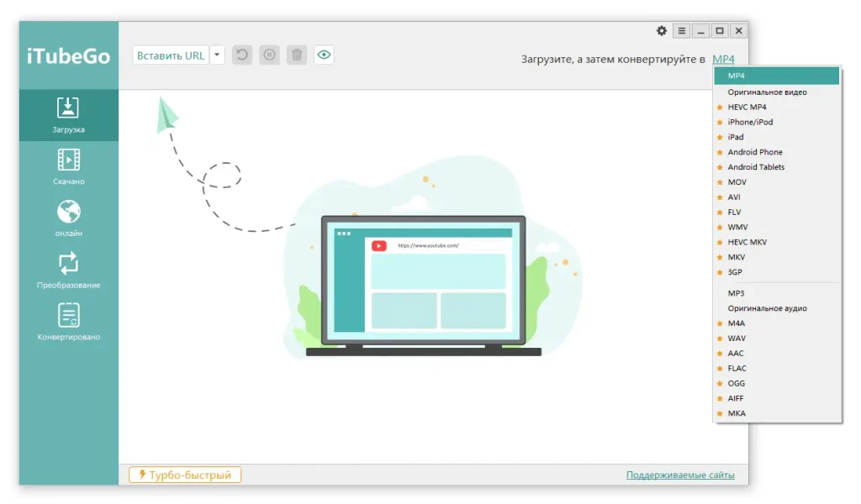Viewport: 861px width, 504px height.
Task: Open the MP4 format dropdown
Action: pos(721,60)
